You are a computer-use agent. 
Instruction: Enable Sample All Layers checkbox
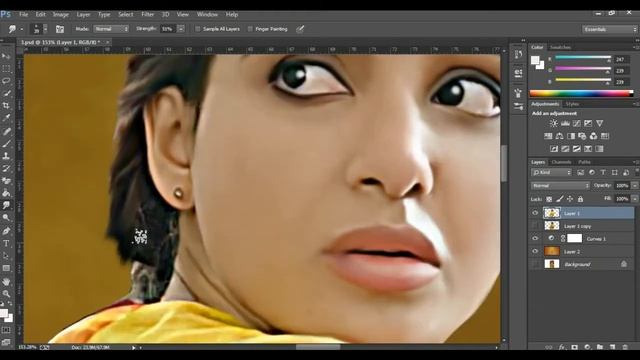tap(198, 29)
